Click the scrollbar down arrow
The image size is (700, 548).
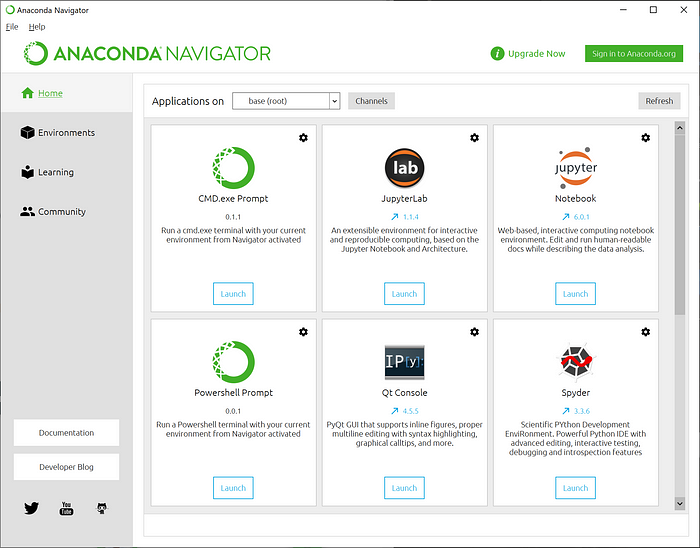(680, 503)
